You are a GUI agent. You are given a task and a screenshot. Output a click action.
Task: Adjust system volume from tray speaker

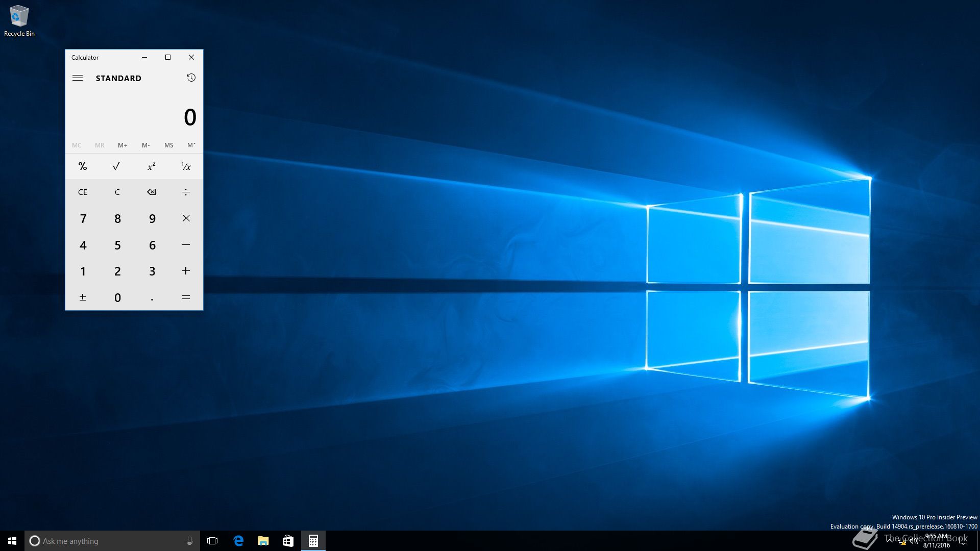pos(914,541)
